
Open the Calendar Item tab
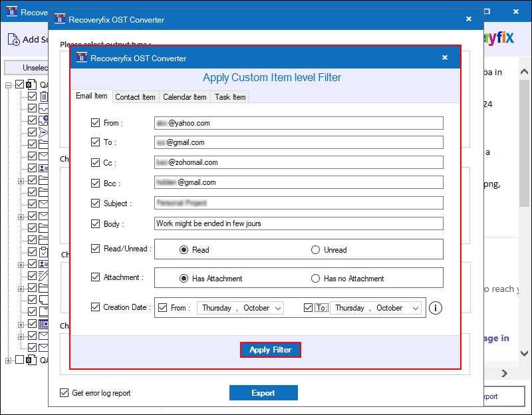click(185, 97)
